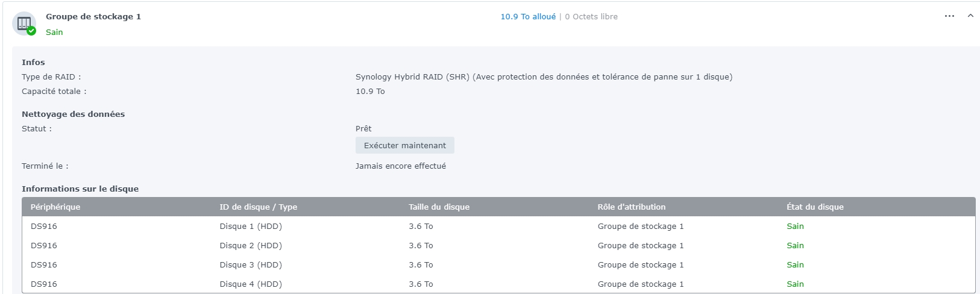Click the Sain status of Disque 4
980x294 pixels.
pos(795,284)
